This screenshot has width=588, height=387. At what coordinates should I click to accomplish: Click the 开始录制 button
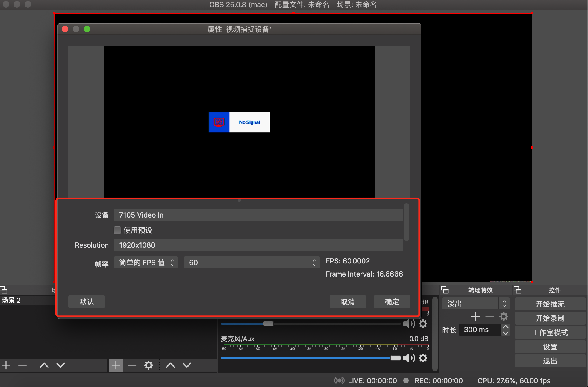[550, 318]
